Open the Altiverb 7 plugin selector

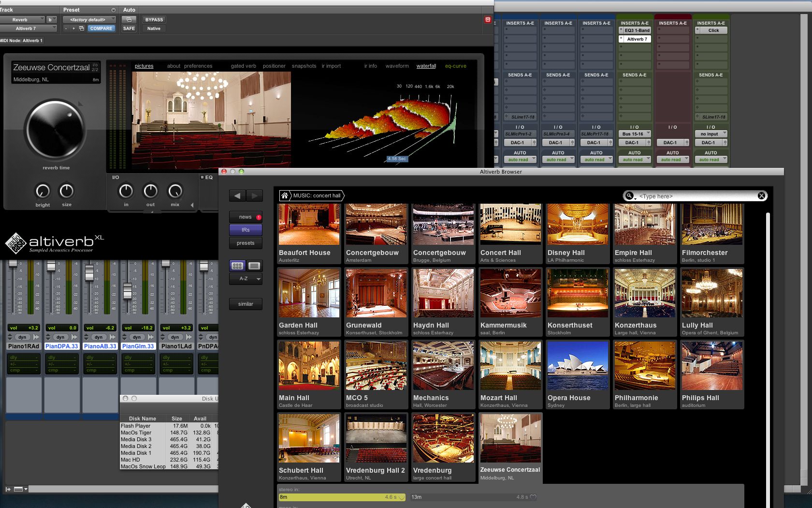coord(29,29)
